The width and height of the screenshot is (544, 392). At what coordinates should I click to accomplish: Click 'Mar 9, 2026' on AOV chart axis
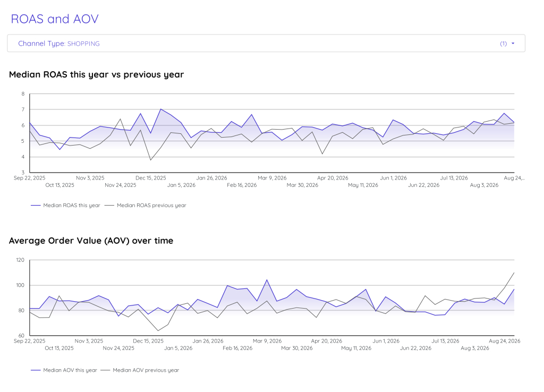click(267, 341)
